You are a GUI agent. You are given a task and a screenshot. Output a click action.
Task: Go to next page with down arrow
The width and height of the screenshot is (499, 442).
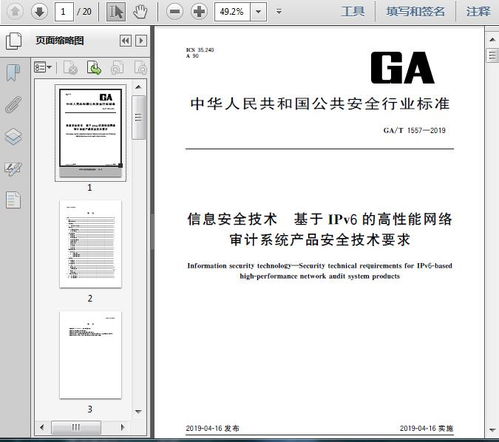click(39, 12)
